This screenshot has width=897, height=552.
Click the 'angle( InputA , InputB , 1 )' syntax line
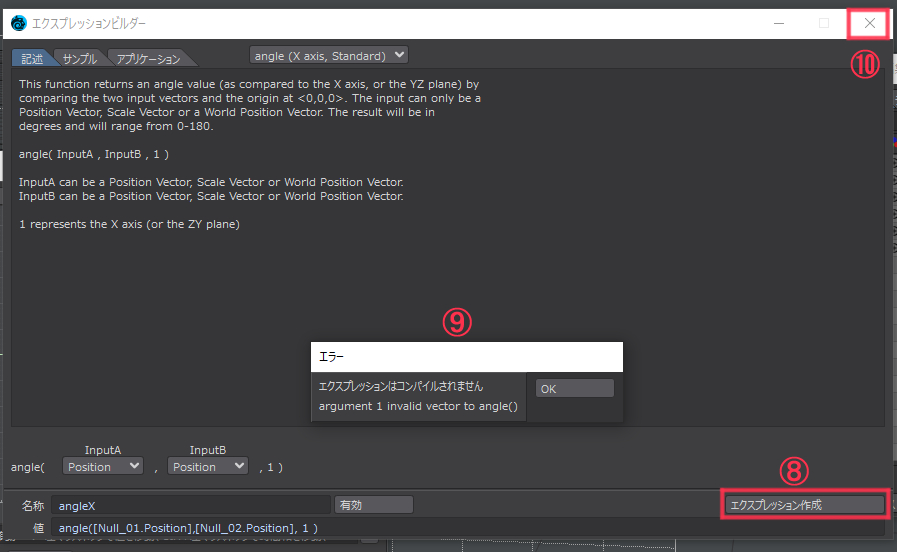click(x=94, y=154)
